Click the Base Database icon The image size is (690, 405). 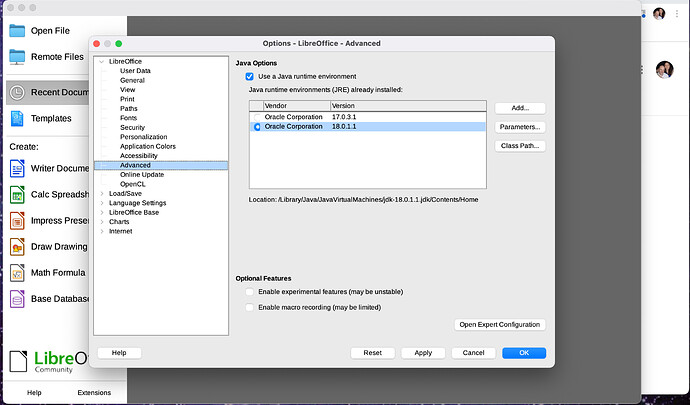[17, 299]
